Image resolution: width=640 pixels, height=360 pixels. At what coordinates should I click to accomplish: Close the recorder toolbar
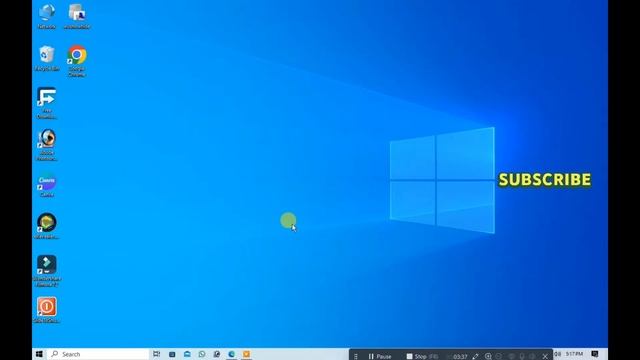tap(545, 356)
